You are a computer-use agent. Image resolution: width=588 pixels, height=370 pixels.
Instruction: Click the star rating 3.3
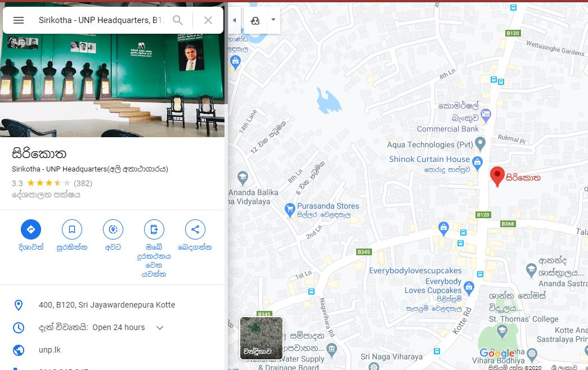coord(41,183)
